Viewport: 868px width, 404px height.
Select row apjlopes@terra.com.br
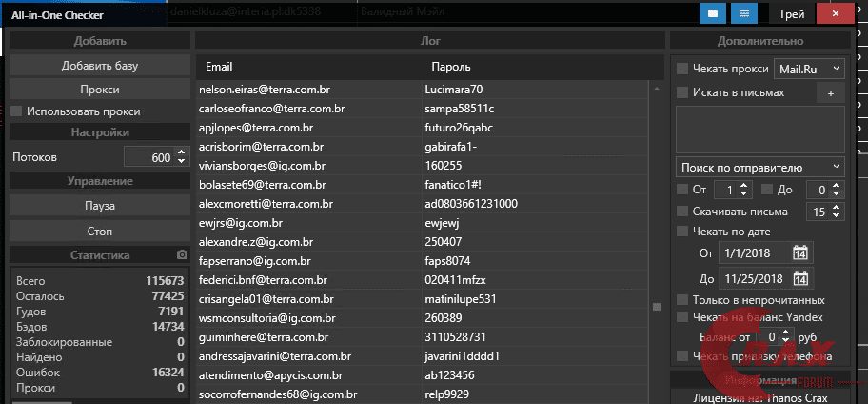[x=422, y=128]
